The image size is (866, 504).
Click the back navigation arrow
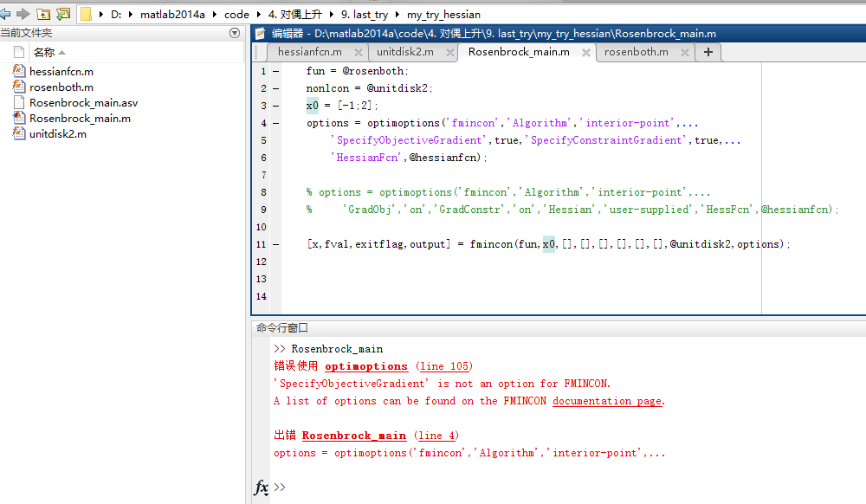coord(4,14)
